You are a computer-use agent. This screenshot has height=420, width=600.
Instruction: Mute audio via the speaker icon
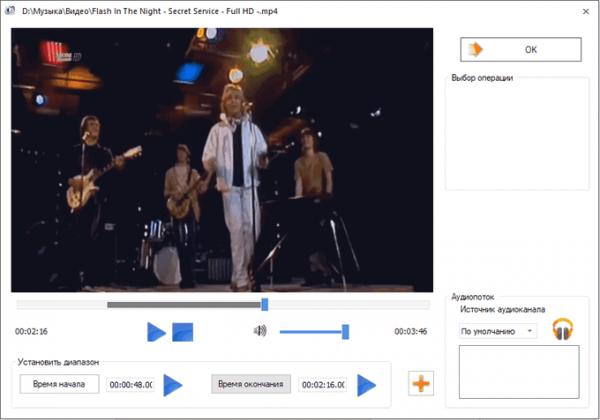tap(260, 331)
